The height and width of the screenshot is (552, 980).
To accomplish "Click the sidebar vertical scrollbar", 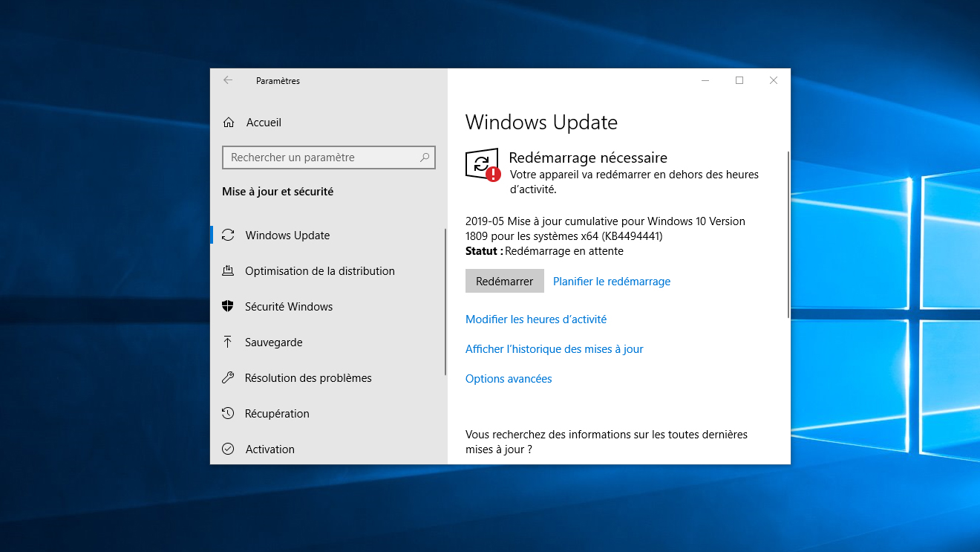I will click(x=445, y=301).
